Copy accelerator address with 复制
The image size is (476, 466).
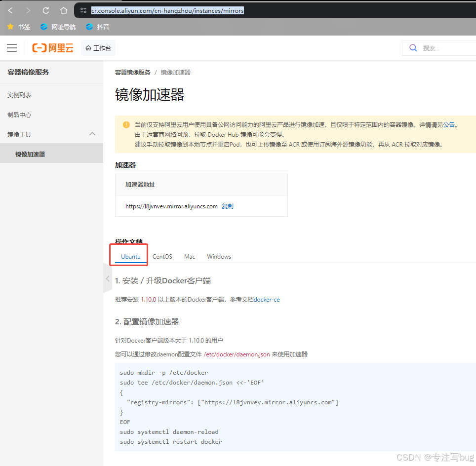(227, 206)
